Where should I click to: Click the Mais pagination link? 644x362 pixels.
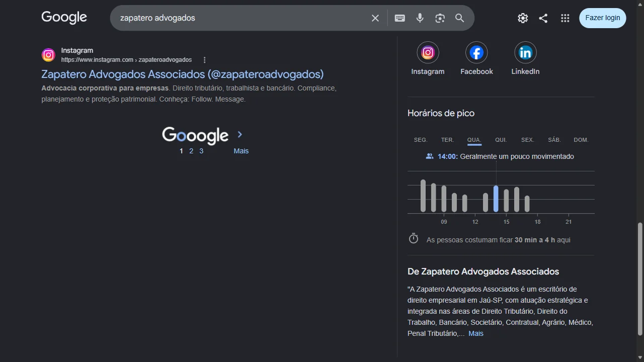pos(241,151)
